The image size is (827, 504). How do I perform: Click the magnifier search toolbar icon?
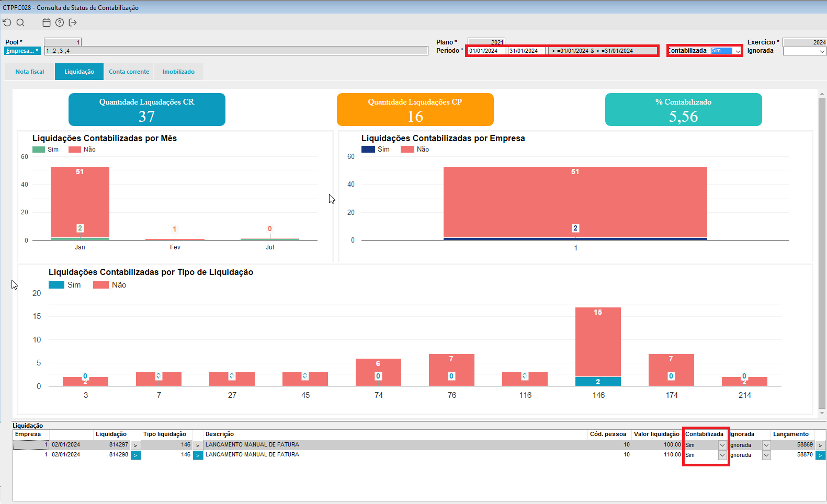20,22
